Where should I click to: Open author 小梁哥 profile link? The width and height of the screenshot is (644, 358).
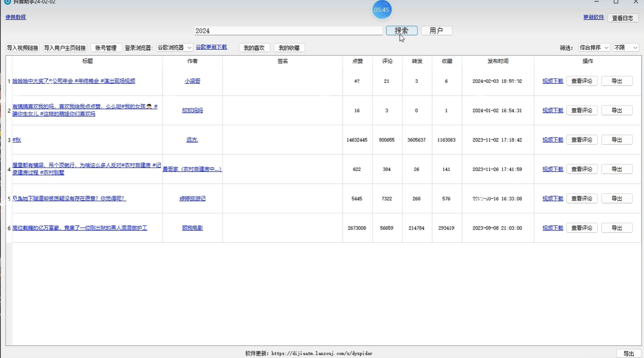192,81
